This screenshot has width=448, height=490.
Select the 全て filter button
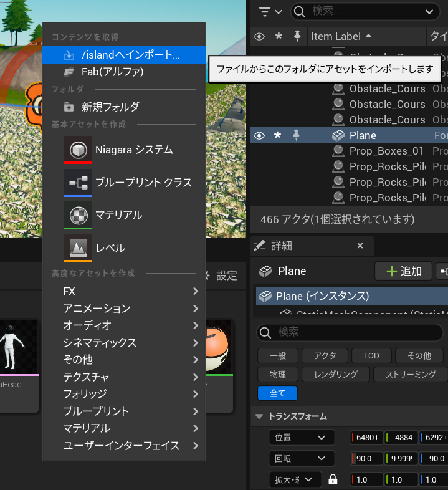point(277,393)
